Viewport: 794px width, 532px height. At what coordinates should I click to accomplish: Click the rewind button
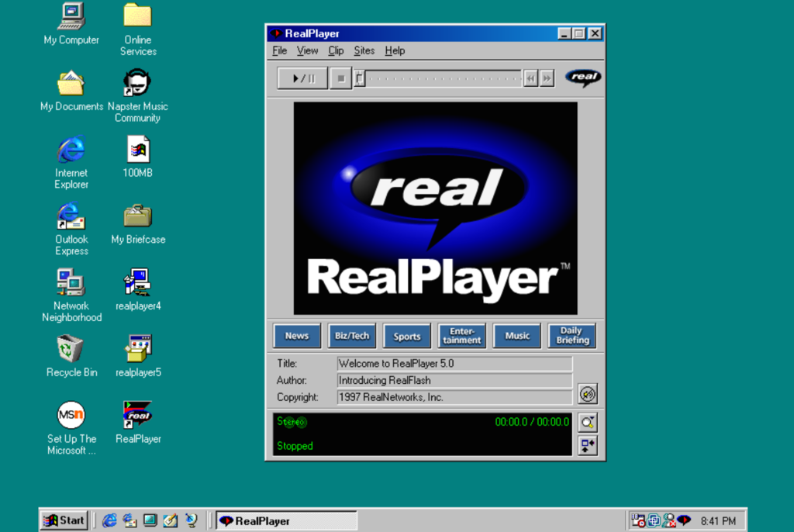tap(530, 78)
